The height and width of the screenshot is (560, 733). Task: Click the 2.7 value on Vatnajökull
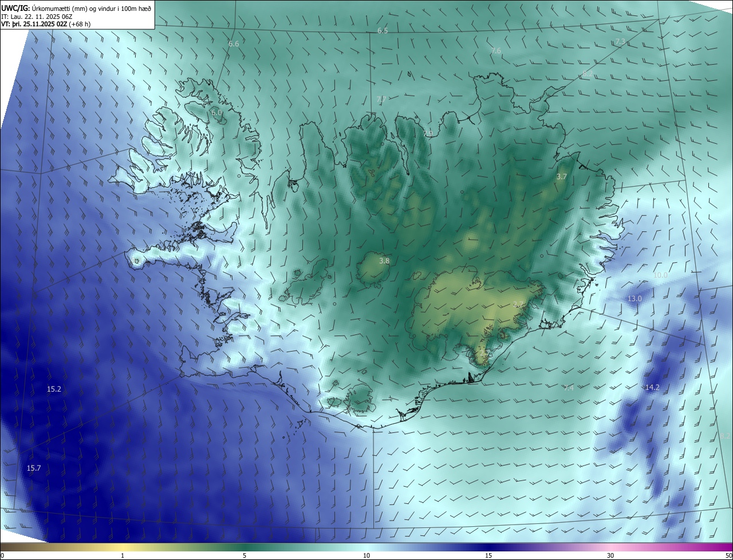pyautogui.click(x=518, y=304)
